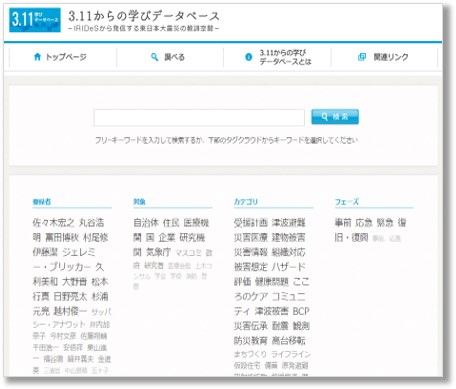Filter by phase tag 緊急
The height and width of the screenshot is (389, 456).
click(x=385, y=223)
